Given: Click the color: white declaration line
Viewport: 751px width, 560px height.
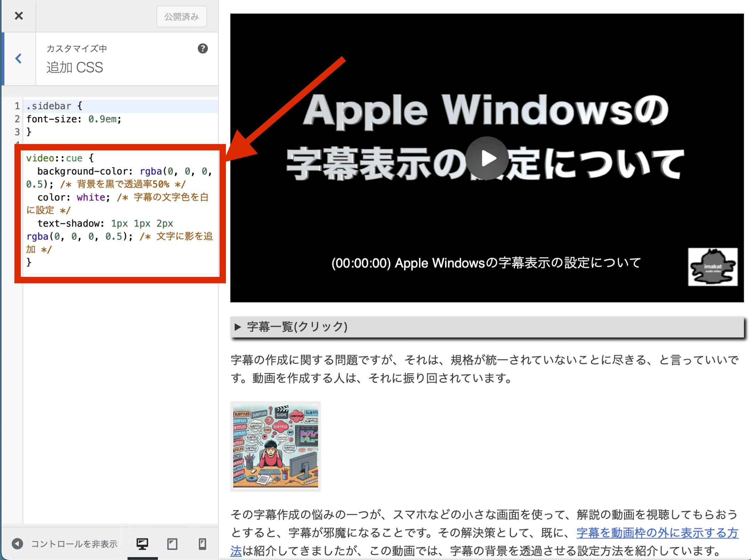Looking at the screenshot, I should 74,198.
